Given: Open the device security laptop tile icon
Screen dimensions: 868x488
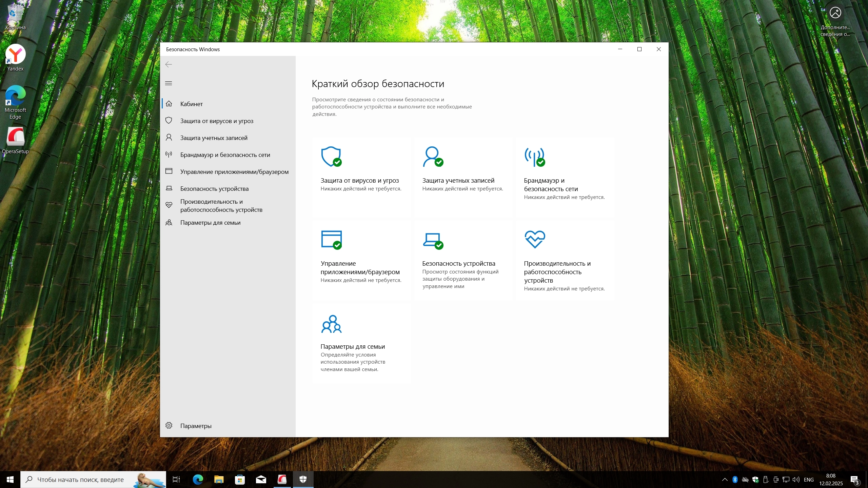Looking at the screenshot, I should 433,240.
